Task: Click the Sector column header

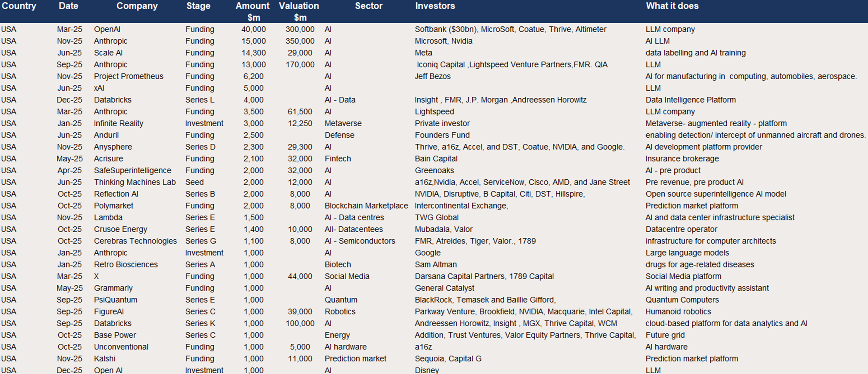Action: (369, 6)
